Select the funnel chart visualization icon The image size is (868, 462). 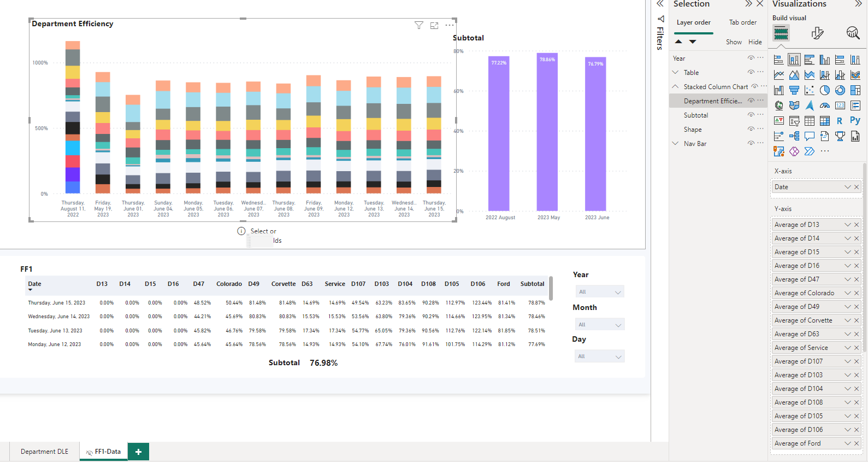pyautogui.click(x=794, y=90)
